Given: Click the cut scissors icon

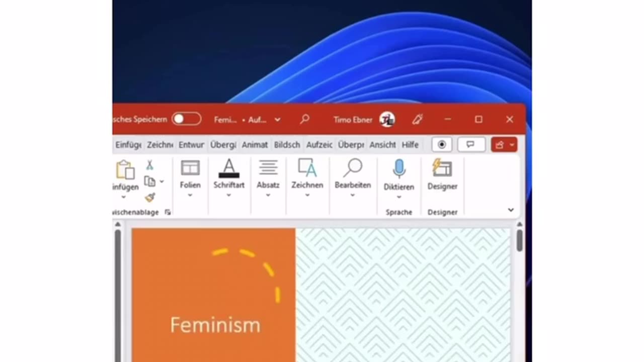Looking at the screenshot, I should click(x=149, y=165).
